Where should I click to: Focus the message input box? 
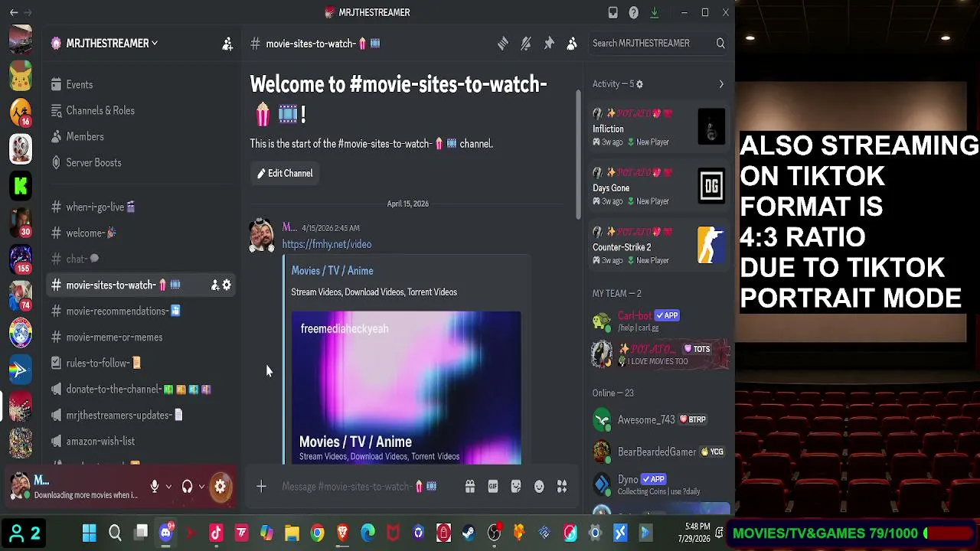[367, 487]
